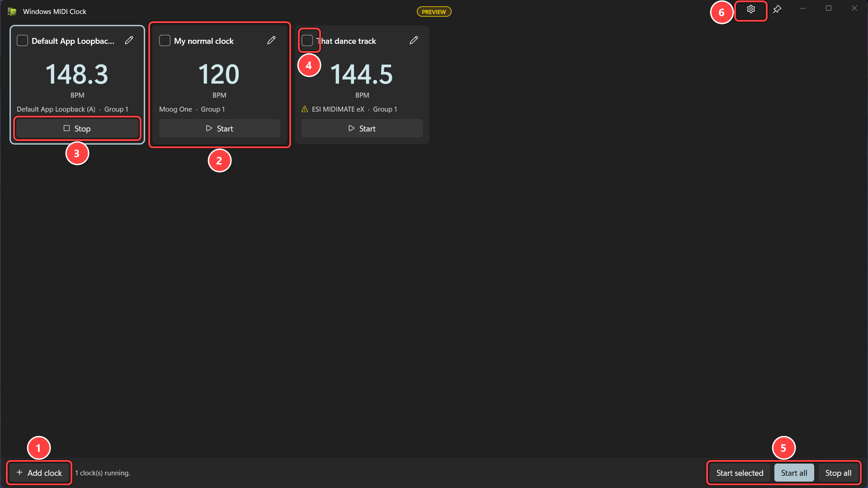Click the 'That dance track' title
868x488 pixels.
(346, 41)
